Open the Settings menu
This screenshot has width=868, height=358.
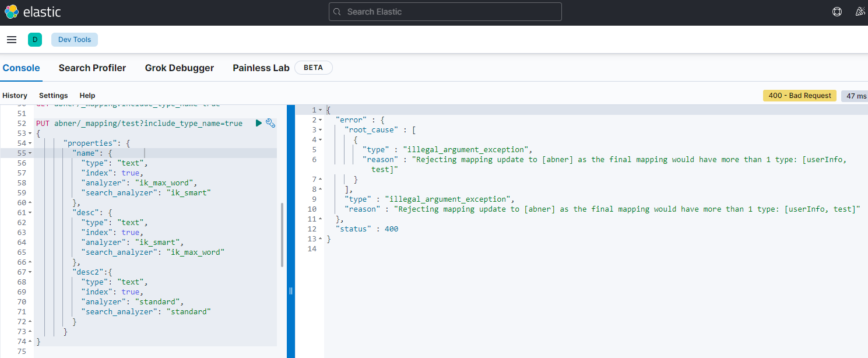(x=54, y=96)
